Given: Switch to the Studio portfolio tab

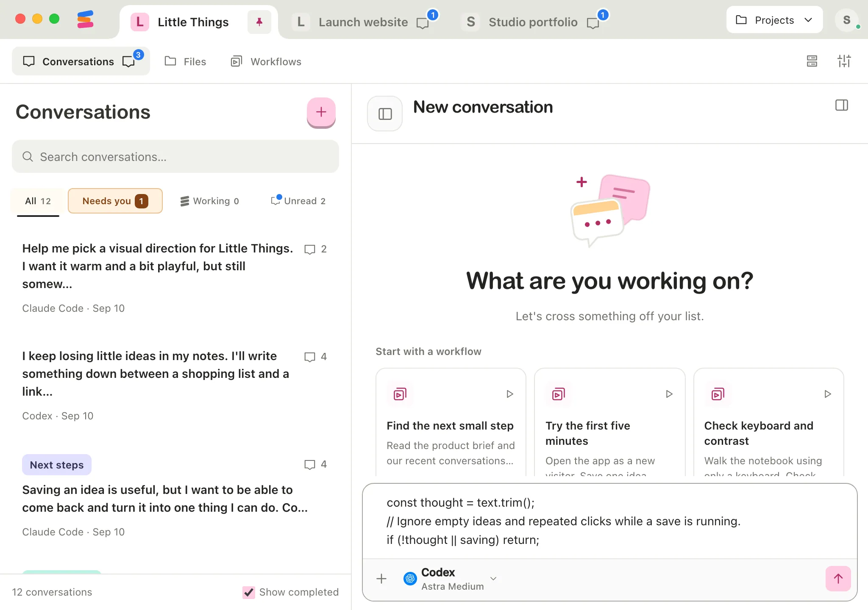Looking at the screenshot, I should (x=533, y=22).
